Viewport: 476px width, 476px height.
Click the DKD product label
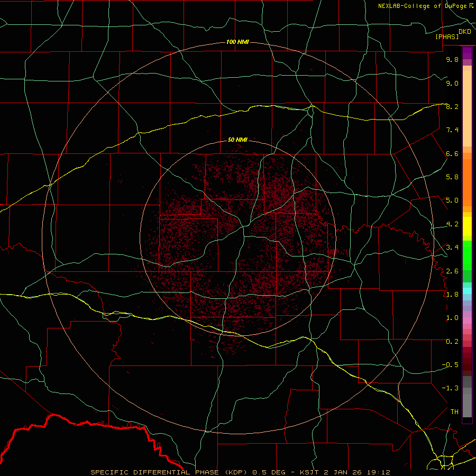pyautogui.click(x=465, y=32)
